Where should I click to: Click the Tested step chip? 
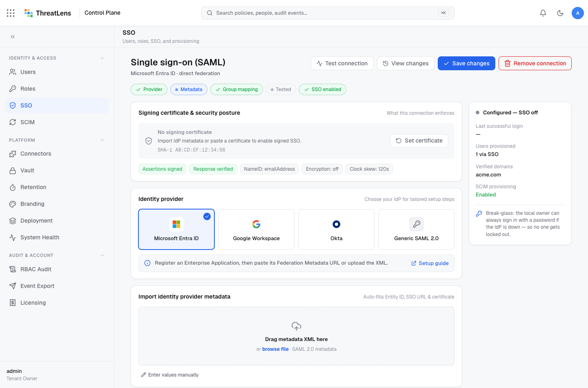(281, 89)
